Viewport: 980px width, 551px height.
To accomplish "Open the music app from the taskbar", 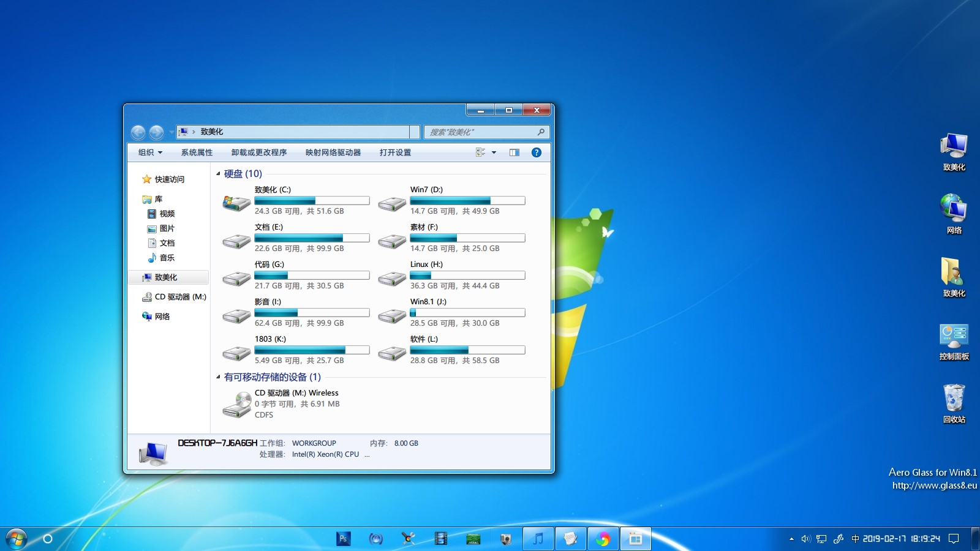I will [538, 539].
